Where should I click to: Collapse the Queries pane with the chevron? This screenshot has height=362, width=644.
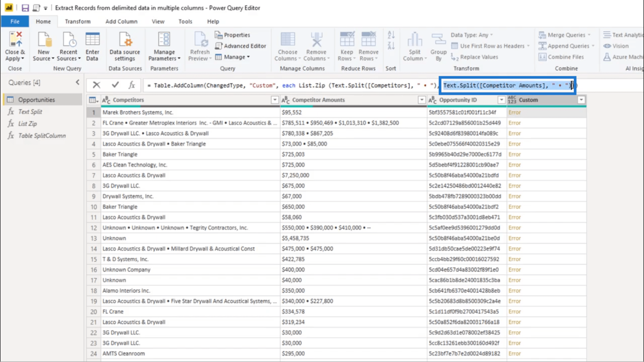tap(77, 82)
